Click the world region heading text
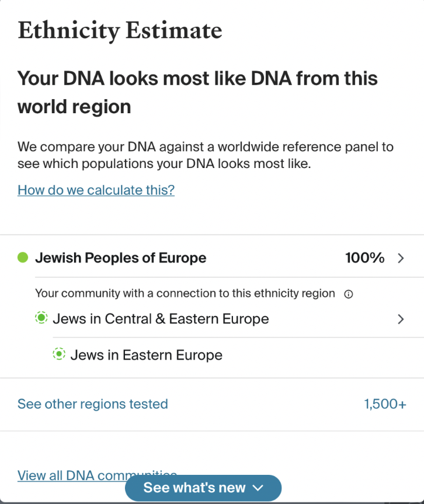This screenshot has height=504, width=424. point(198,92)
